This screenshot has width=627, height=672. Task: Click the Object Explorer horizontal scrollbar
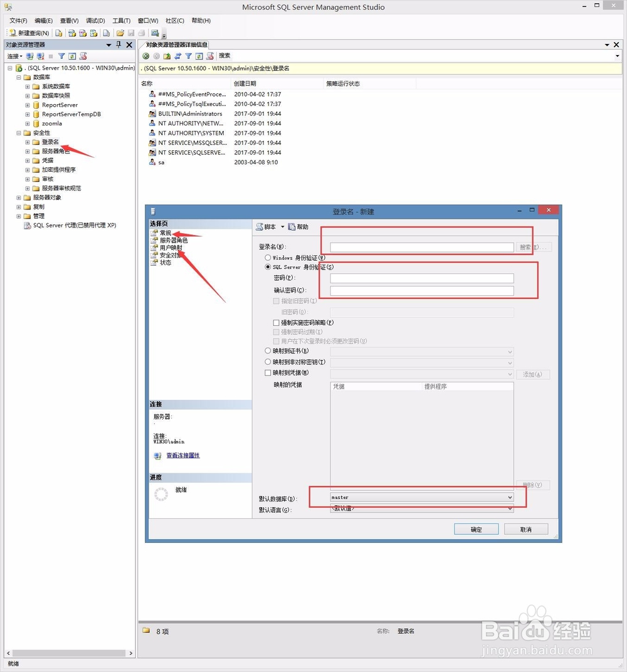point(70,653)
